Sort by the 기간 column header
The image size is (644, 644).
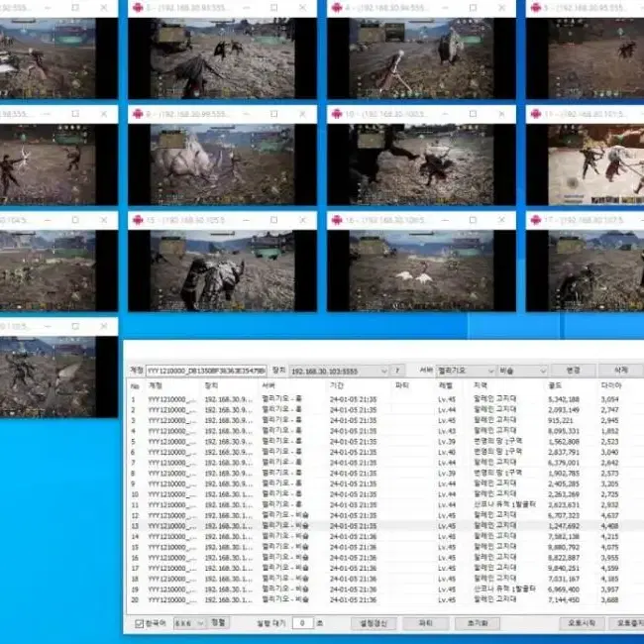(x=336, y=385)
